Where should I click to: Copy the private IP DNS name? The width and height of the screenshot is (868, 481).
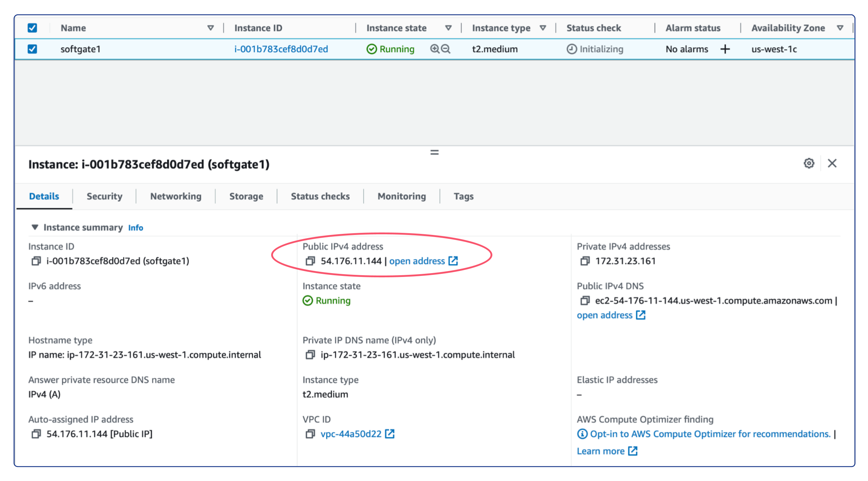pyautogui.click(x=310, y=355)
